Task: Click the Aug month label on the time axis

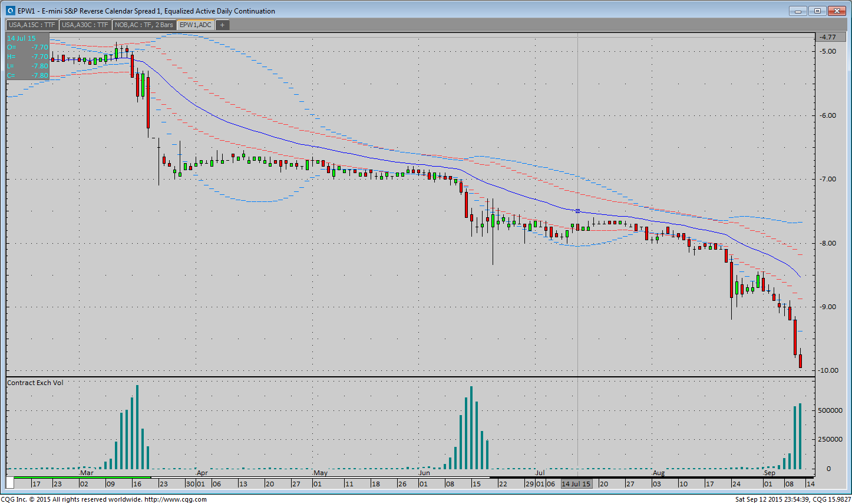Action: tap(659, 473)
